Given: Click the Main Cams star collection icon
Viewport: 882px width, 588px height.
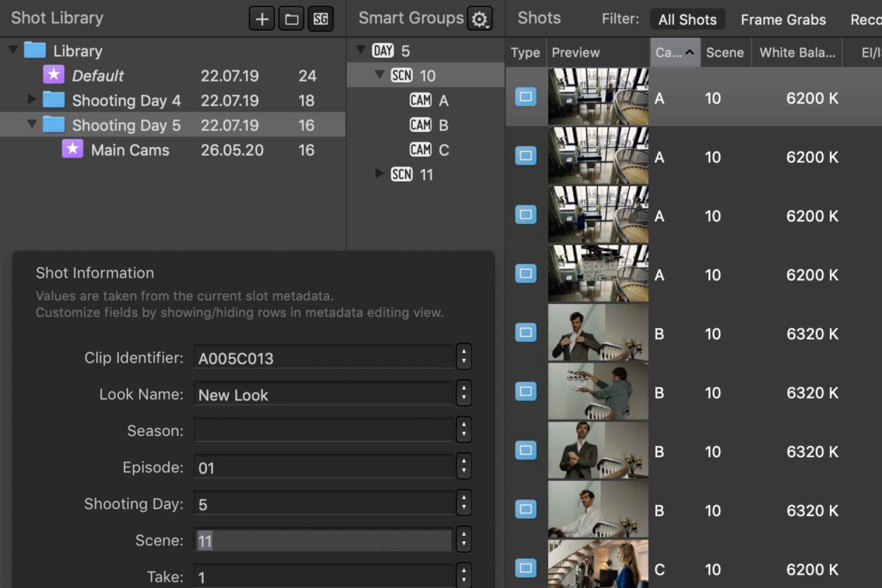Looking at the screenshot, I should [x=72, y=149].
